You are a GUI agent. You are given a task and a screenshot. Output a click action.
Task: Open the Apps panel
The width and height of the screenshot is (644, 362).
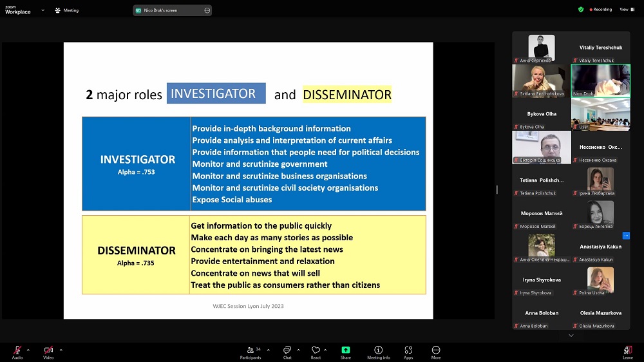[x=408, y=351]
